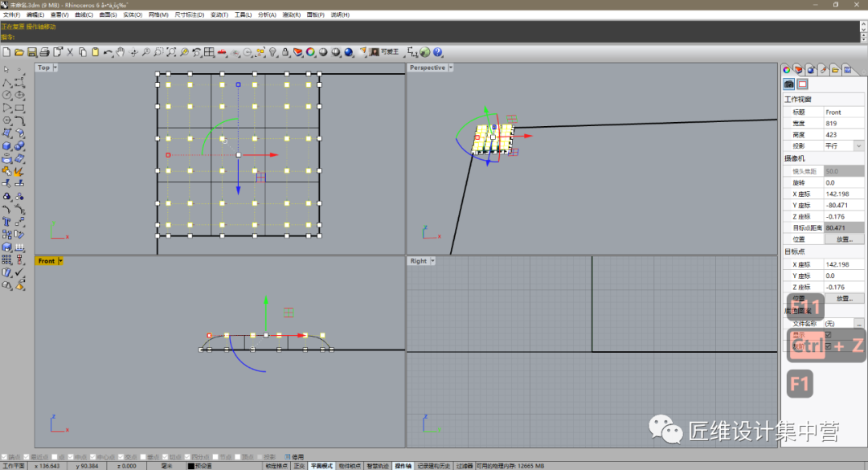Viewport: 868px width, 470px height.
Task: Click the black 预设值 layer swatch
Action: tap(191, 466)
